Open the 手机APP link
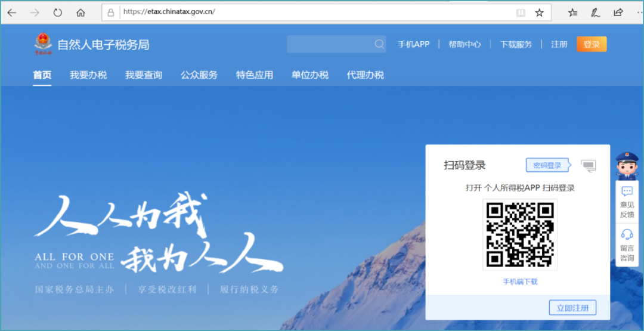 pyautogui.click(x=414, y=44)
